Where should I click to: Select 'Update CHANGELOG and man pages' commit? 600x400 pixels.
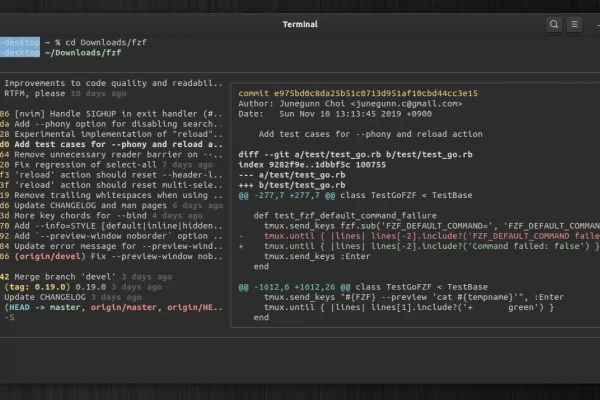[x=111, y=206]
